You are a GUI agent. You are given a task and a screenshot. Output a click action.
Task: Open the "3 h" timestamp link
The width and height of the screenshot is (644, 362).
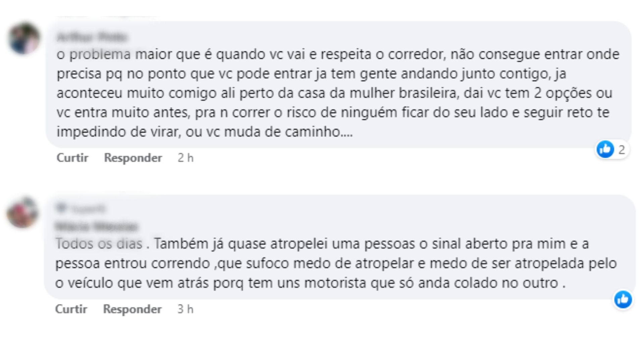[185, 309]
